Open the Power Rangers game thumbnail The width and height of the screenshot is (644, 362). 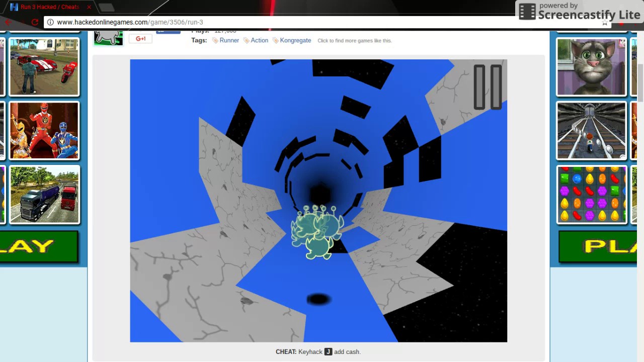(44, 130)
